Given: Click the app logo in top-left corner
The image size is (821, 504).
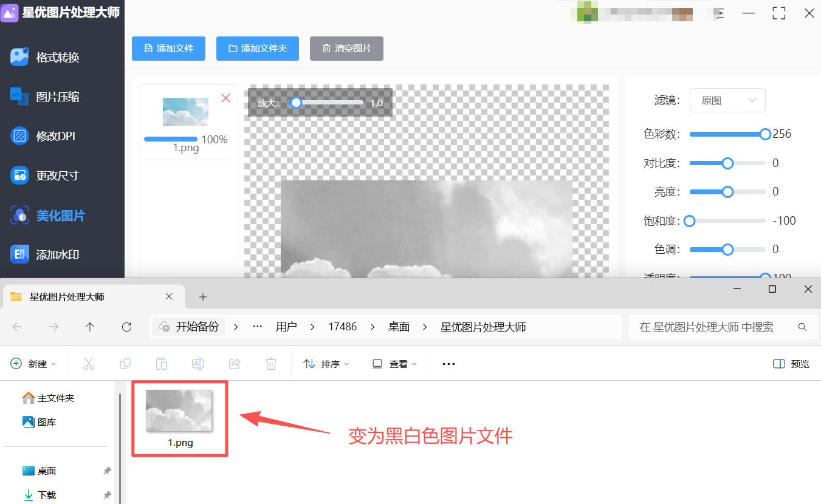Looking at the screenshot, I should (9, 12).
